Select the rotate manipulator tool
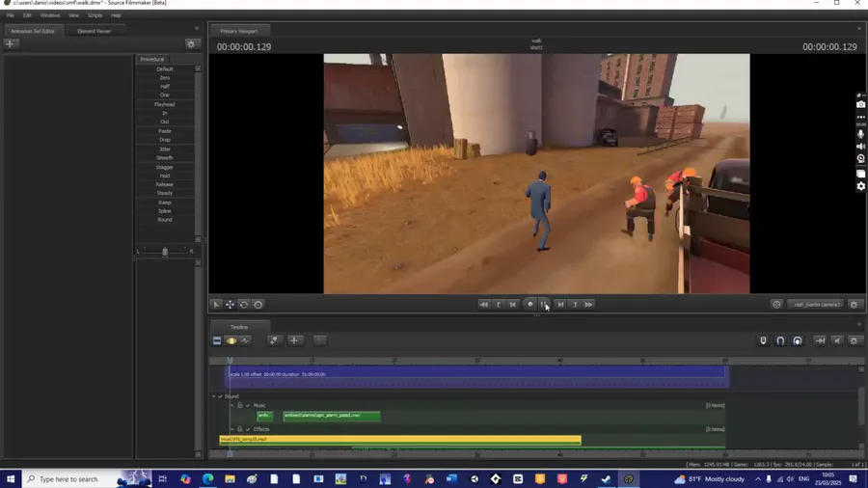868x488 pixels. 244,305
